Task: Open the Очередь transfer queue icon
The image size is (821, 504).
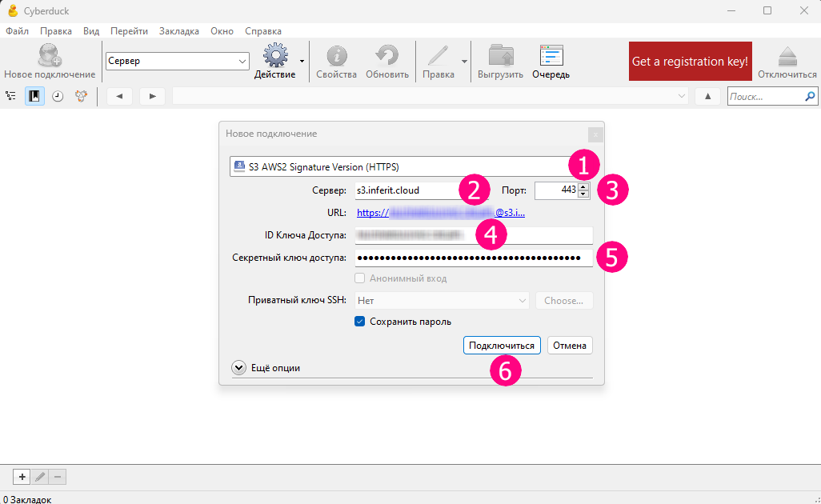Action: tap(551, 55)
